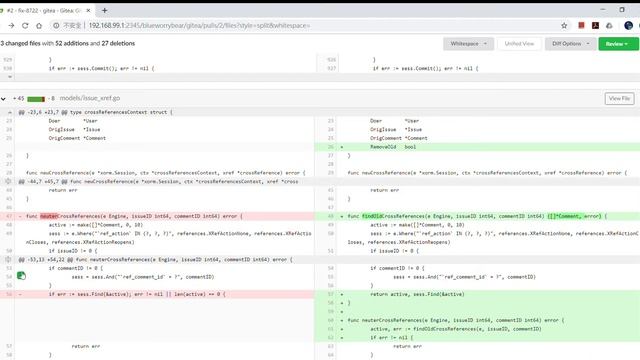This screenshot has width=640, height=360.
Task: Select the added line 'RemoveOld bool'
Action: [477, 147]
